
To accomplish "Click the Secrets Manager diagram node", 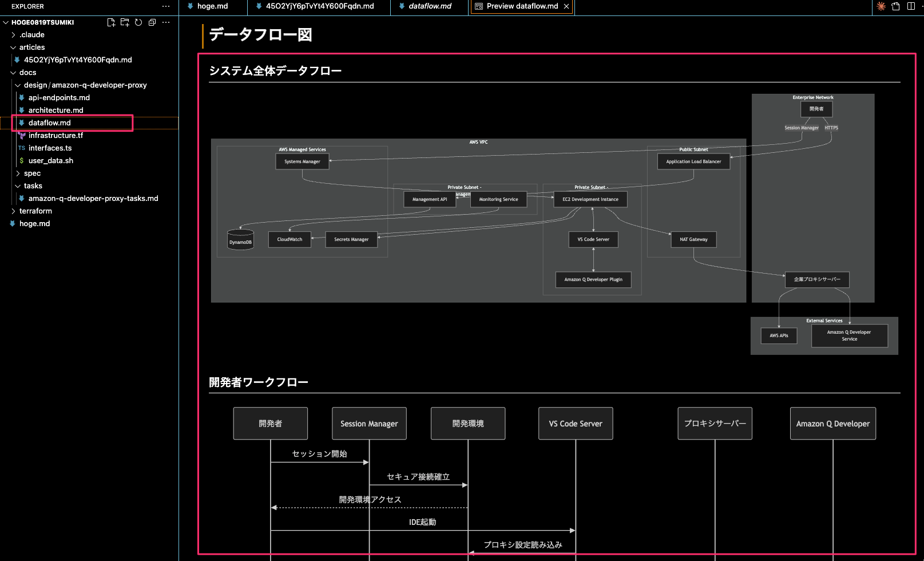I will click(x=351, y=239).
